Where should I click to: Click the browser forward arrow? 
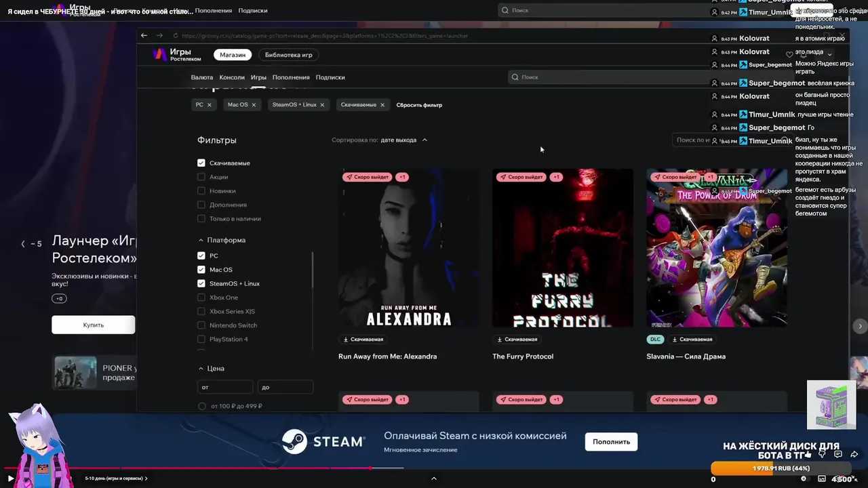[x=159, y=35]
